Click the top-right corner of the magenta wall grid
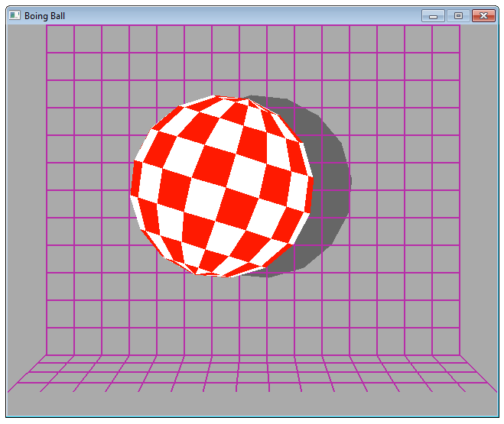Viewport: 504px width, 424px height. (460, 26)
